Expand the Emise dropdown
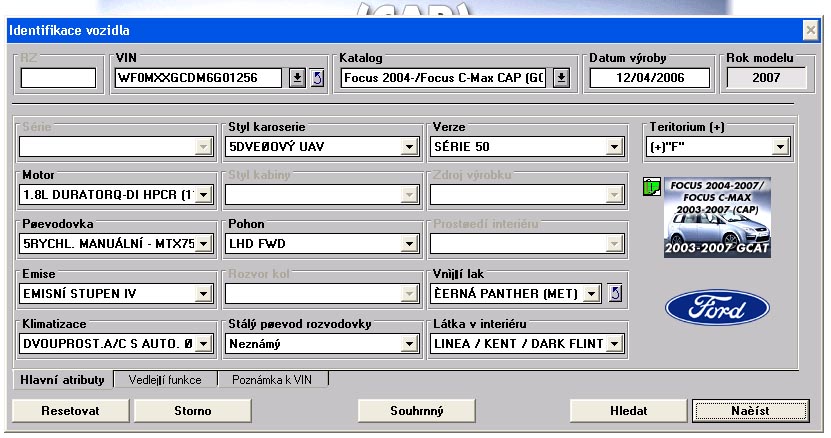This screenshot has height=438, width=831. pos(204,293)
